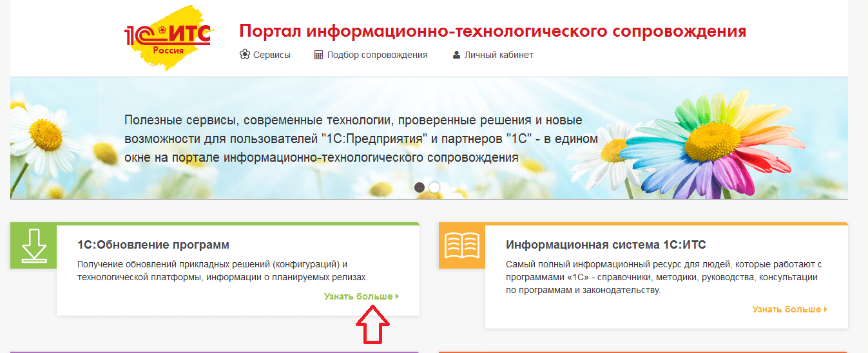Open Информационная система 1С:ИТС heading
The image size is (868, 353).
(606, 245)
